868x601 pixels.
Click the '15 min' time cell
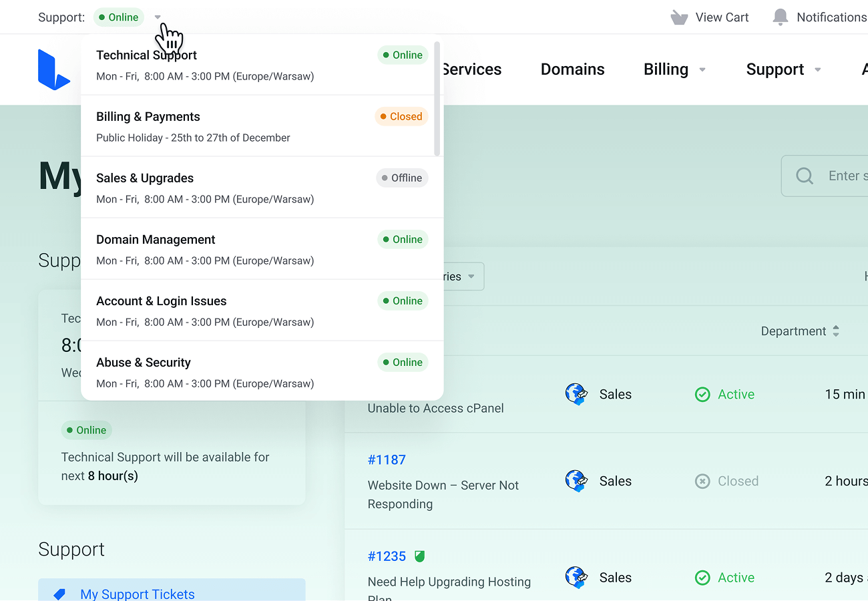click(x=845, y=394)
